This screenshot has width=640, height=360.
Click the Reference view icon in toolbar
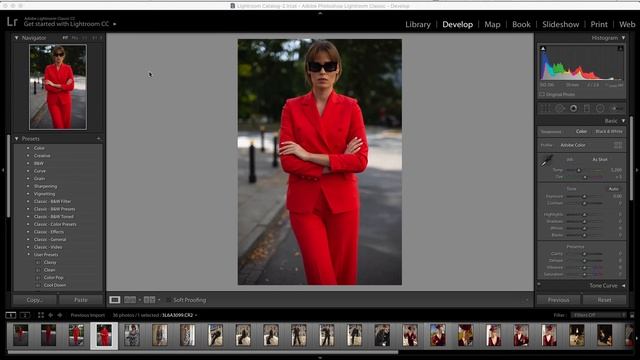[x=130, y=300]
